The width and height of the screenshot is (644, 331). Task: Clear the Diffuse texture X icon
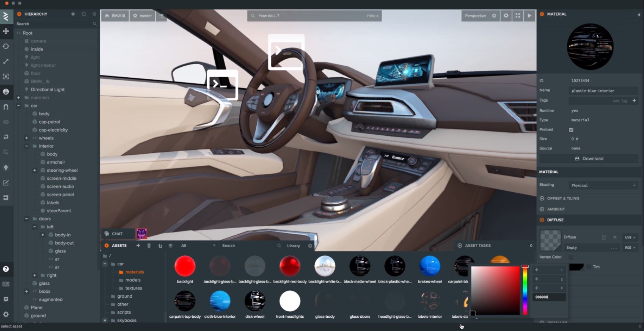[615, 237]
